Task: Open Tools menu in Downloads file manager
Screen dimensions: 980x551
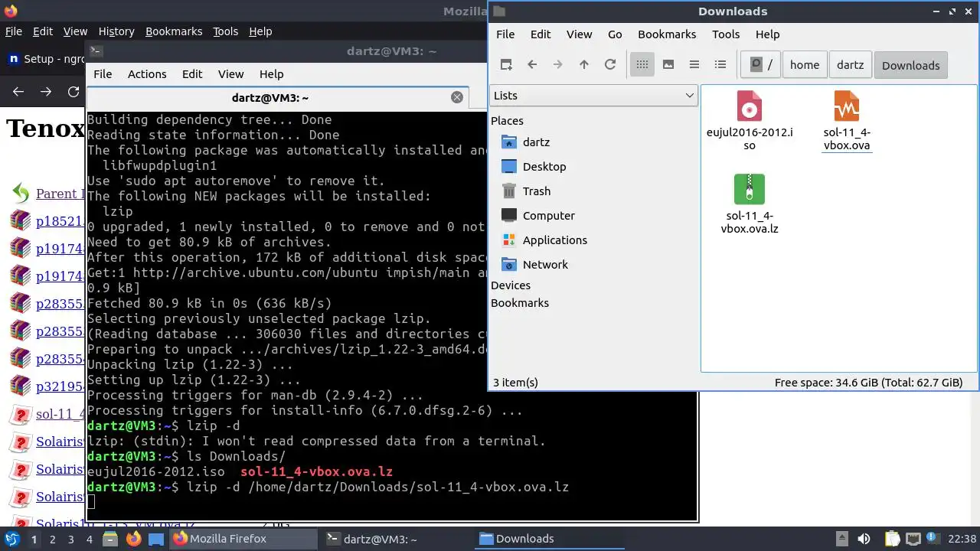Action: [x=726, y=34]
